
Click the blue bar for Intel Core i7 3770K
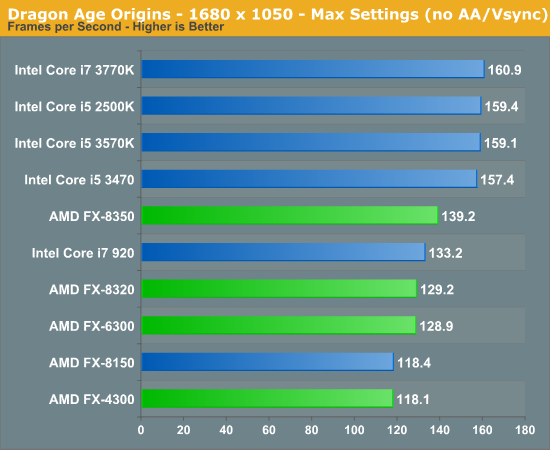tap(313, 69)
